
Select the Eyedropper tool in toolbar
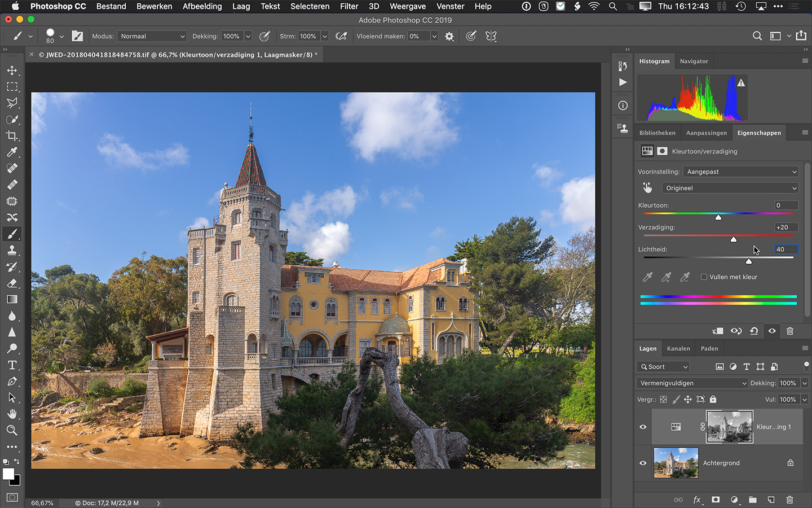(x=12, y=152)
